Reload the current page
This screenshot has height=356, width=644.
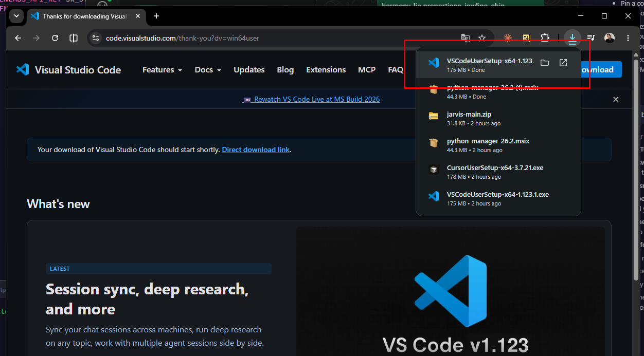pyautogui.click(x=55, y=38)
